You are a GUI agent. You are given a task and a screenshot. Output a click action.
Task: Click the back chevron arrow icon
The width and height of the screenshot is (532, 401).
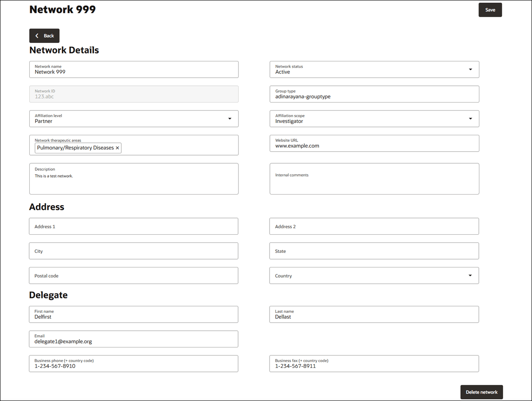(x=37, y=35)
